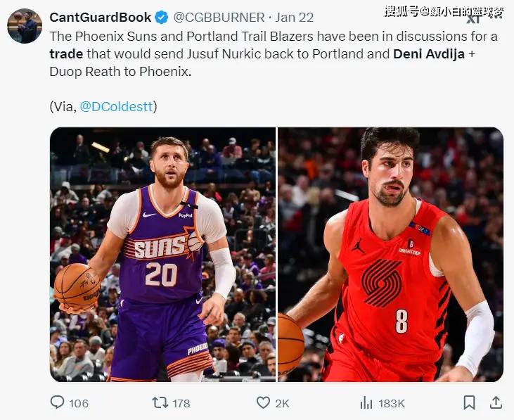514x420 pixels.
Task: Open the view analytics bar chart icon
Action: tap(366, 403)
